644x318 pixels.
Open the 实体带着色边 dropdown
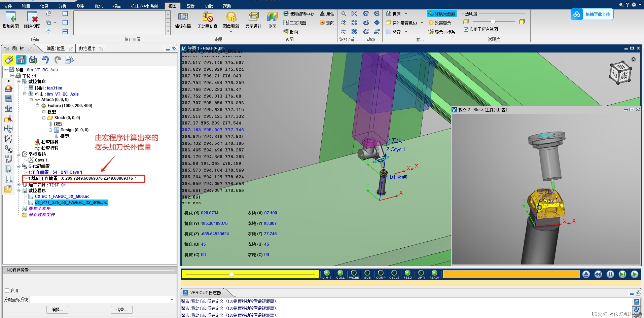(x=422, y=23)
